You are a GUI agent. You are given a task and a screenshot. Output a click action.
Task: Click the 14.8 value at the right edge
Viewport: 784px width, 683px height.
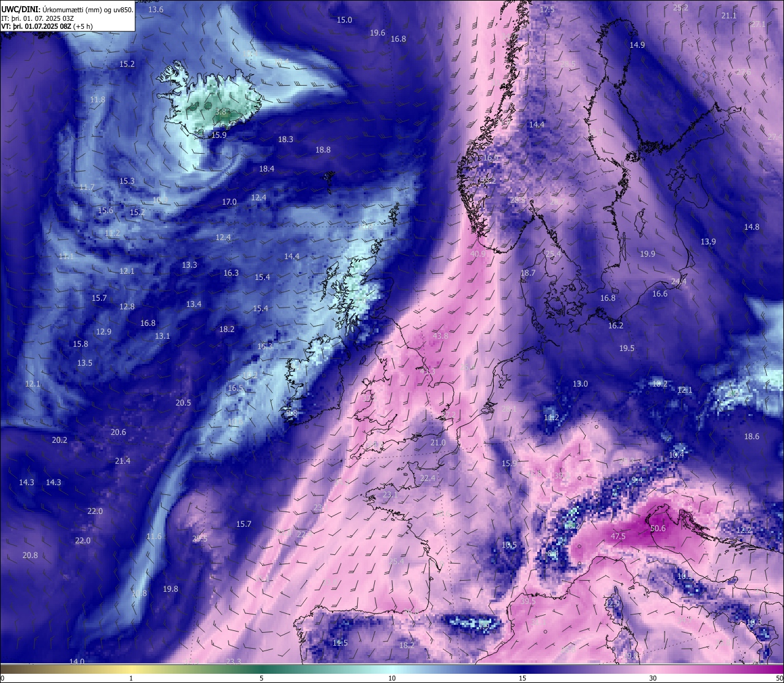(x=752, y=227)
